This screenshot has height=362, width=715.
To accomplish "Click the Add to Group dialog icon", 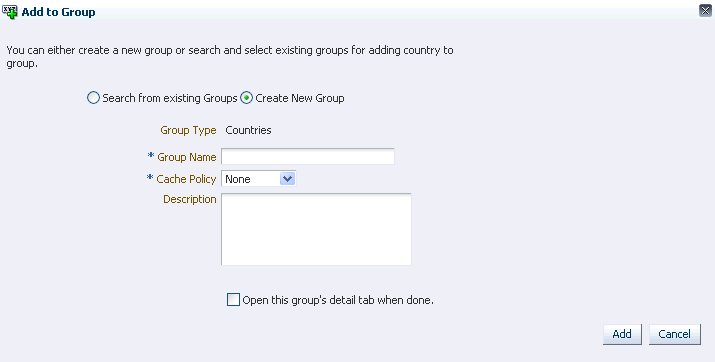I will (x=10, y=11).
